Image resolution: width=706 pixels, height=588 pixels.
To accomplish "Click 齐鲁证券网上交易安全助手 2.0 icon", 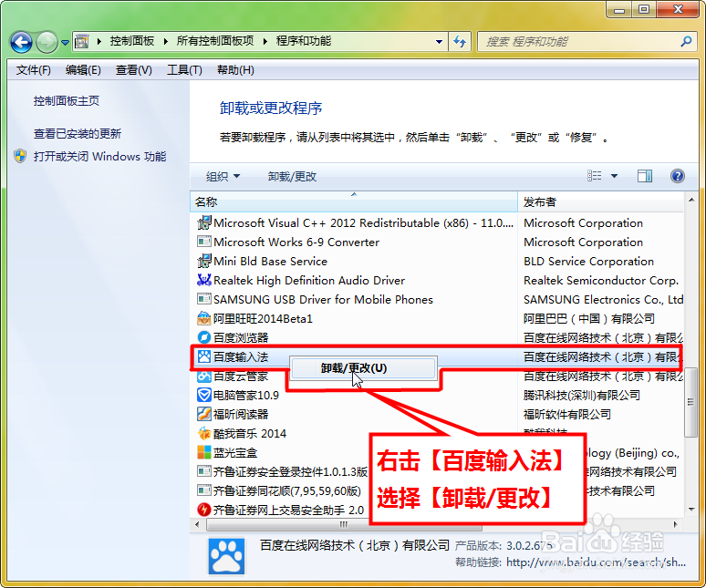I will point(204,510).
